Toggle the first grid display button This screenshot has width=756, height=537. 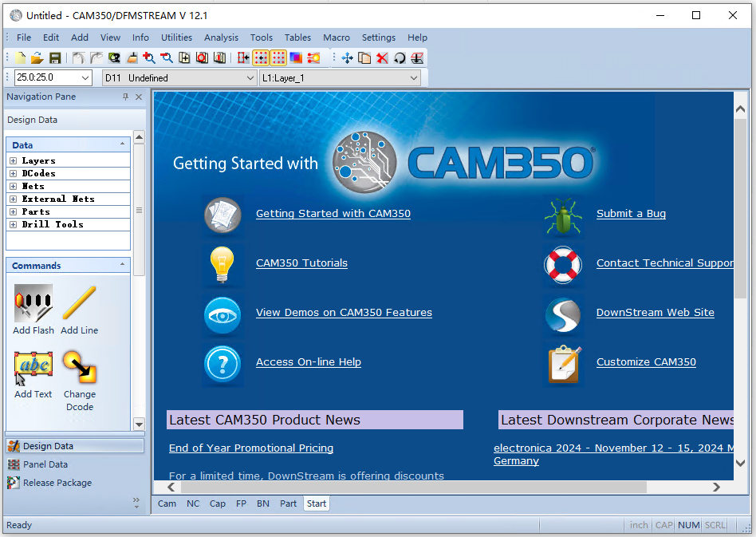261,57
